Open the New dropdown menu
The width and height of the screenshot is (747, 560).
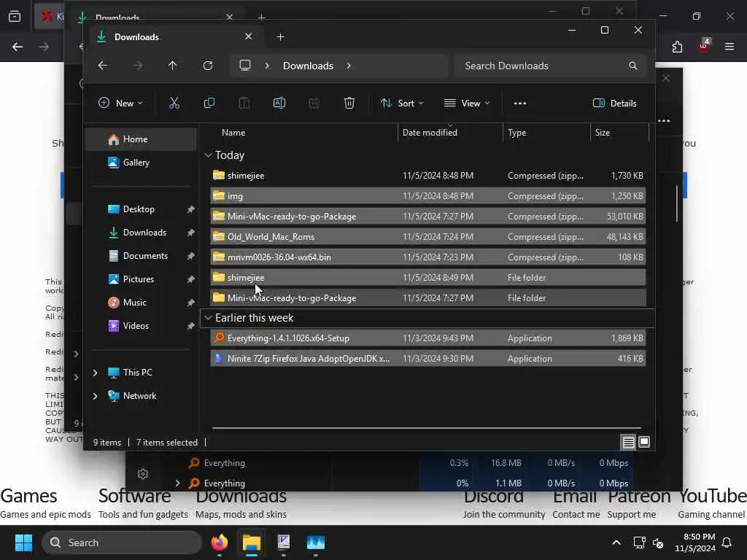(x=120, y=103)
